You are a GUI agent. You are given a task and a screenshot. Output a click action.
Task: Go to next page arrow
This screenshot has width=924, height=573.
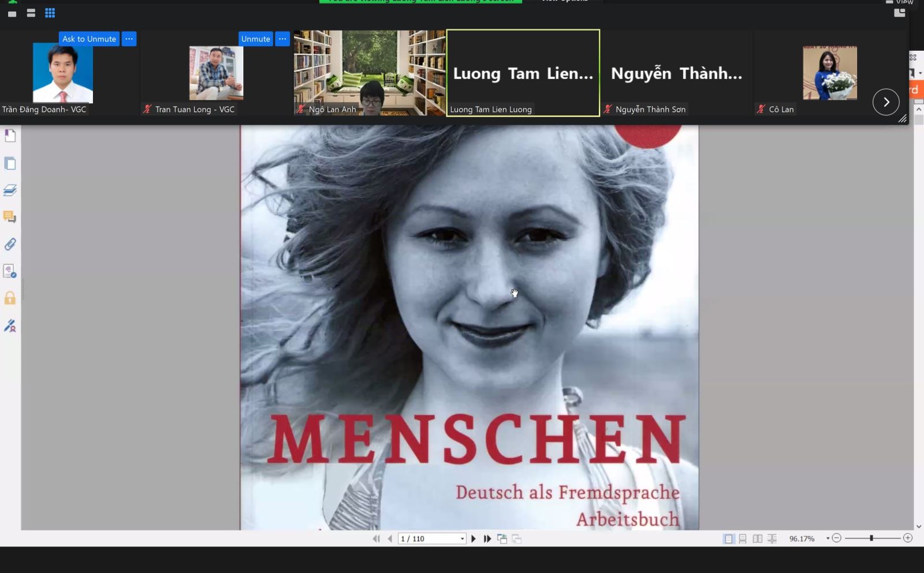(474, 538)
